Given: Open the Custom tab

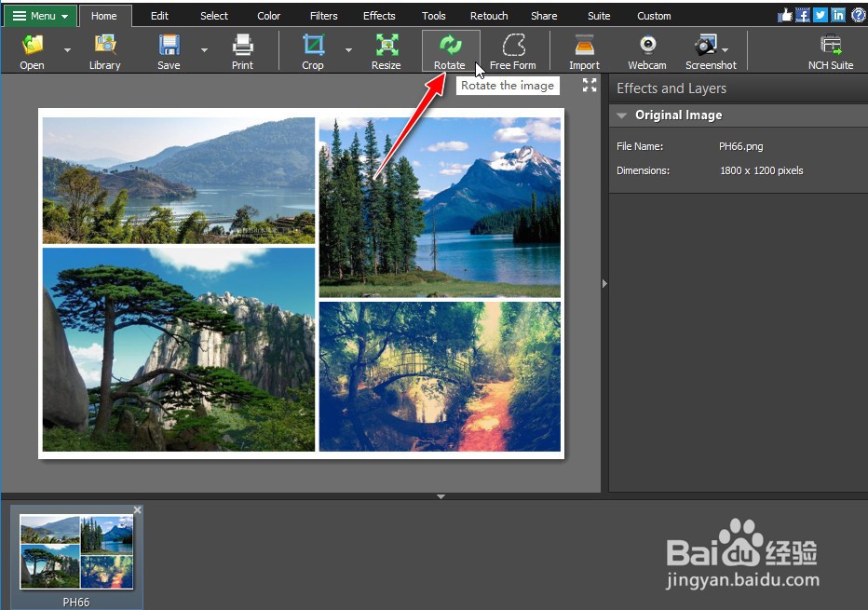Looking at the screenshot, I should click(x=654, y=16).
